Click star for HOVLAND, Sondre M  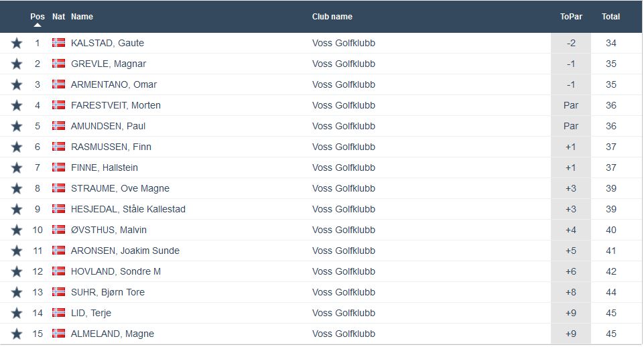[x=17, y=272]
